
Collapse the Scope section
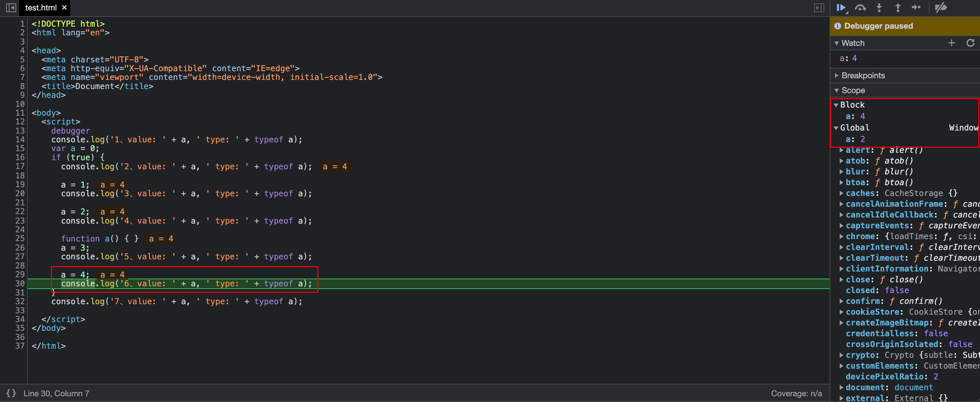[x=837, y=90]
